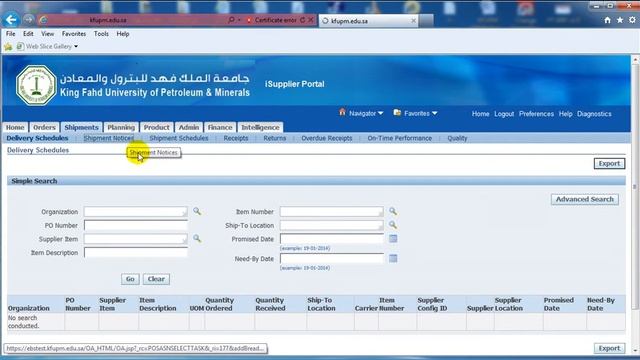Open the browser Help menu

[123, 34]
